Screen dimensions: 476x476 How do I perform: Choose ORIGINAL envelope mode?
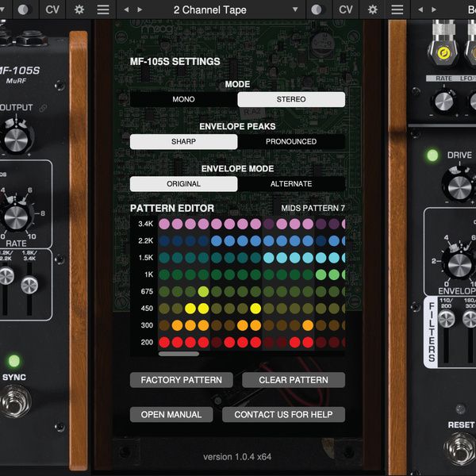(184, 184)
